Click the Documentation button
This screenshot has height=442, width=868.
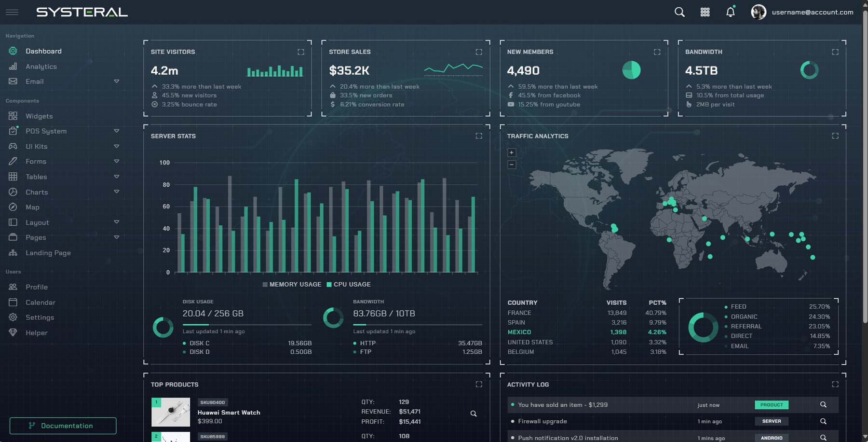[x=63, y=426]
